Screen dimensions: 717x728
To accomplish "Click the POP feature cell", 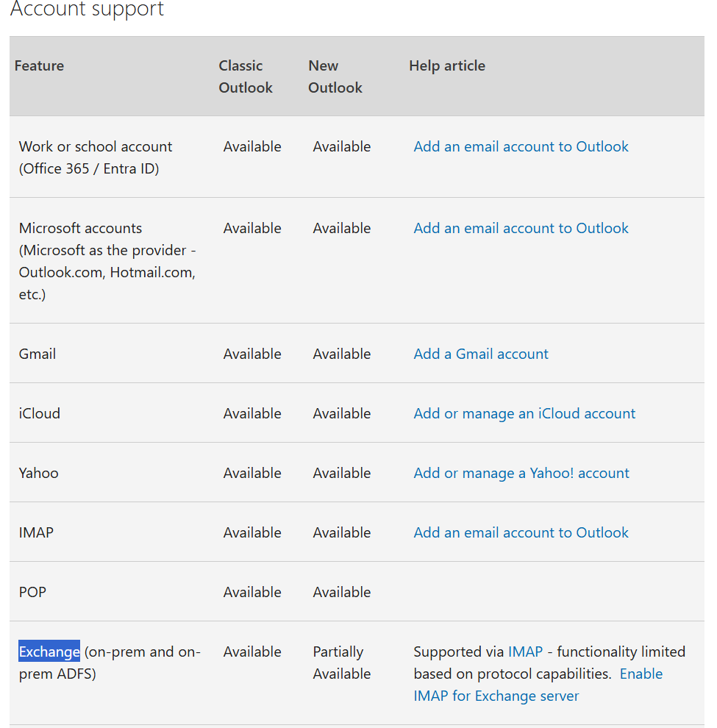I will coord(33,592).
